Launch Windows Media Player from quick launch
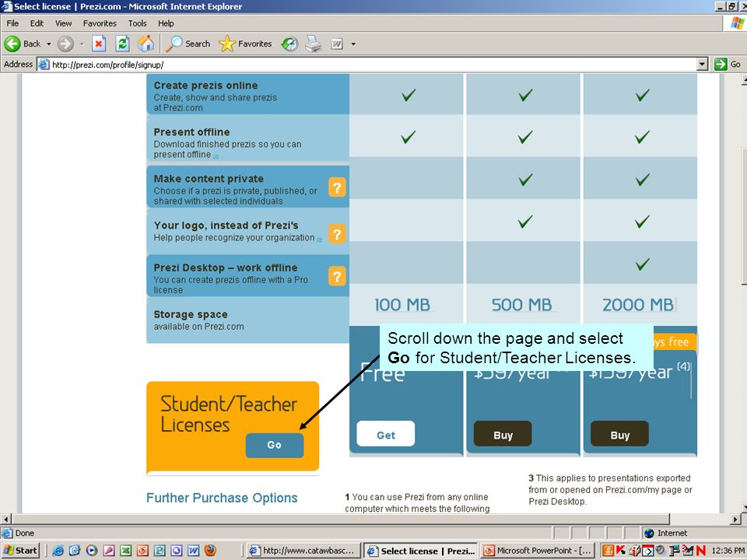The width and height of the screenshot is (747, 560). [x=92, y=551]
